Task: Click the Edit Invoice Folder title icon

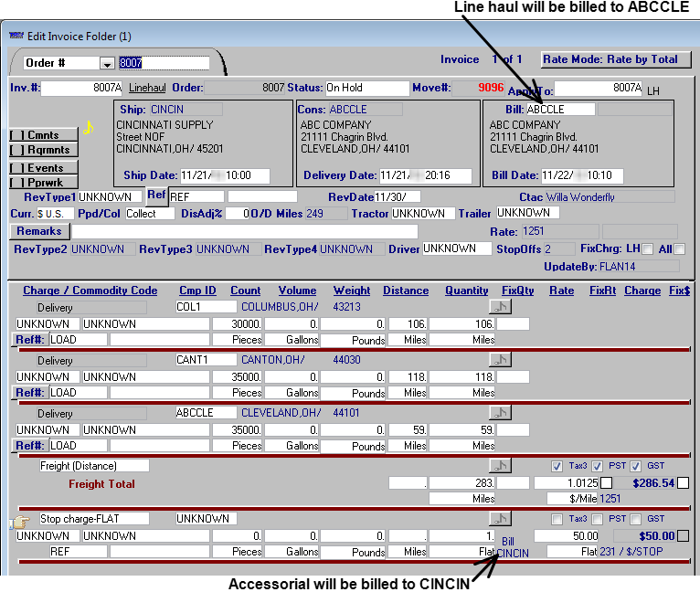Action: [x=16, y=36]
